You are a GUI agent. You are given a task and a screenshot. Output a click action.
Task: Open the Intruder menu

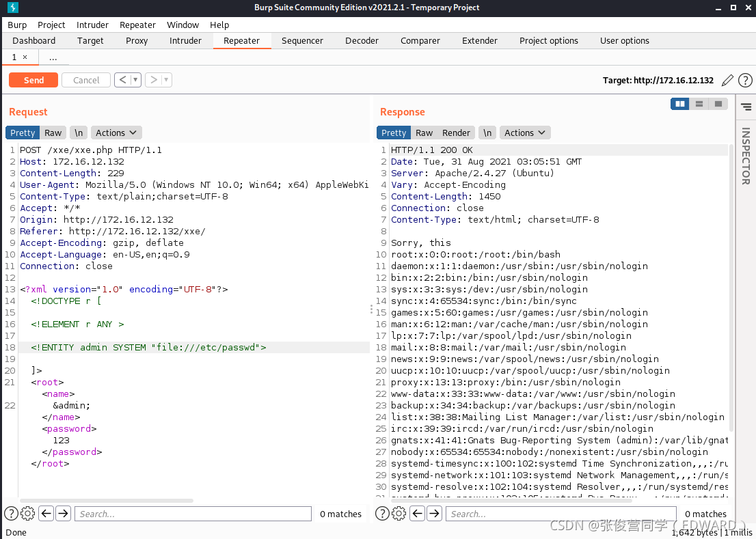coord(92,25)
